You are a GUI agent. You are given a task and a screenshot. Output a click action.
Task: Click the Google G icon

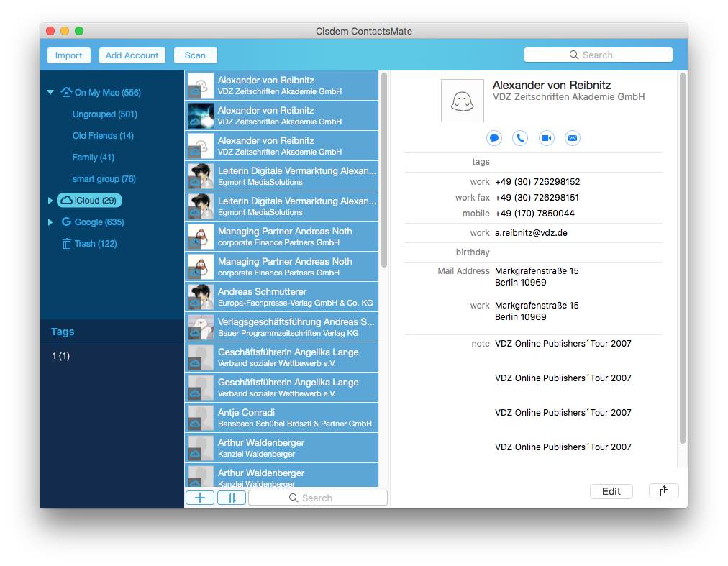coord(66,222)
